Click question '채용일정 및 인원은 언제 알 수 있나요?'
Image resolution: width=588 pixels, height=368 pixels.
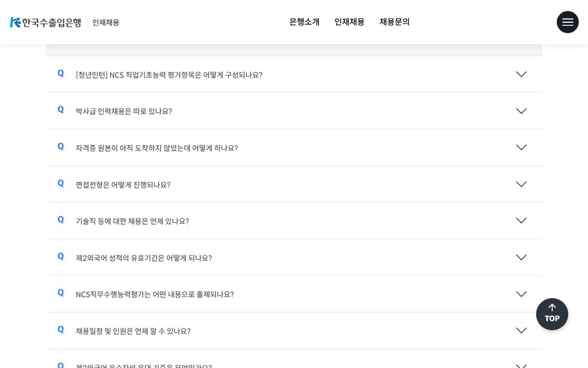[133, 331]
